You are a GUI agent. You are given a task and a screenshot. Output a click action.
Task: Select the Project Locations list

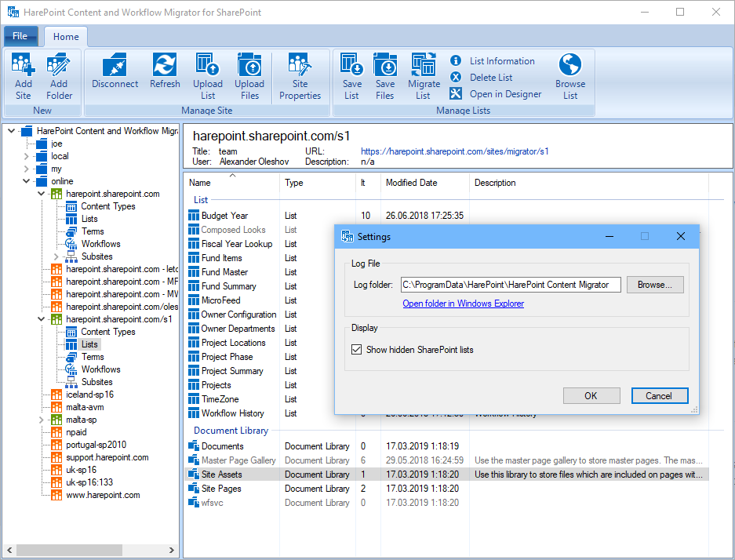point(234,343)
